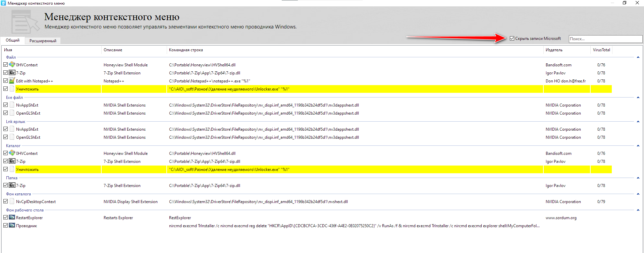
Task: Select the Файл group header label
Action: (x=11, y=57)
